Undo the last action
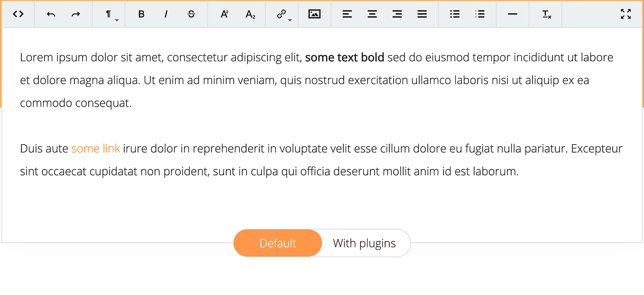644x295 pixels. coord(51,14)
